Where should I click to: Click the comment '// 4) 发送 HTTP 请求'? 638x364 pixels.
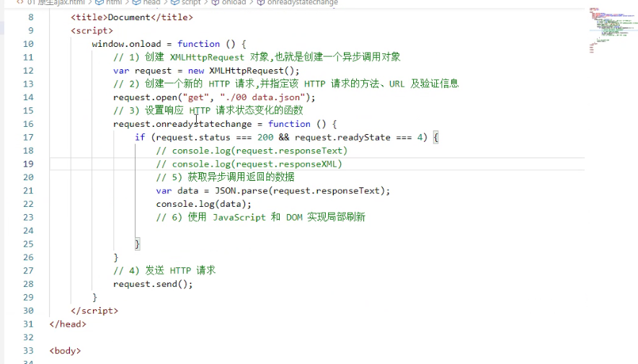(x=164, y=270)
